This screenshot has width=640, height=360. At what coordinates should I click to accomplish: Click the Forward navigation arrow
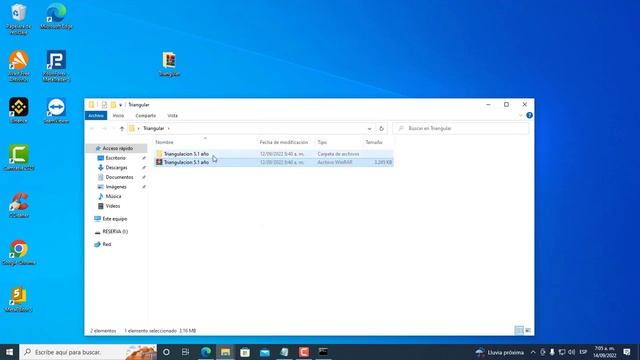coord(104,129)
